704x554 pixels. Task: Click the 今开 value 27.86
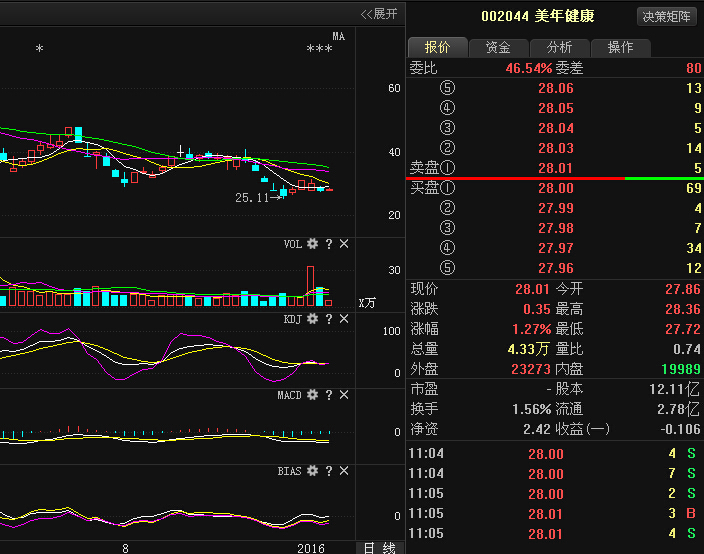coord(682,289)
